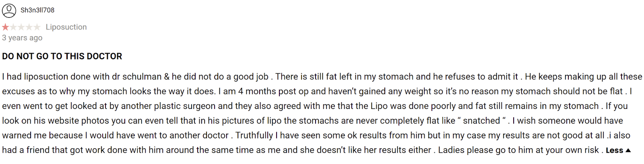This screenshot has height=164, width=644.
Task: Open the username Sh3n3ll708
Action: 37,10
